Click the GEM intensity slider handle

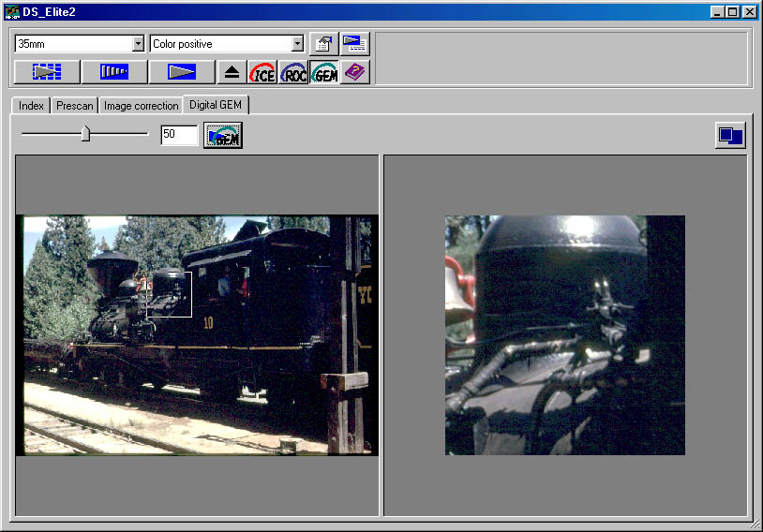pos(85,134)
